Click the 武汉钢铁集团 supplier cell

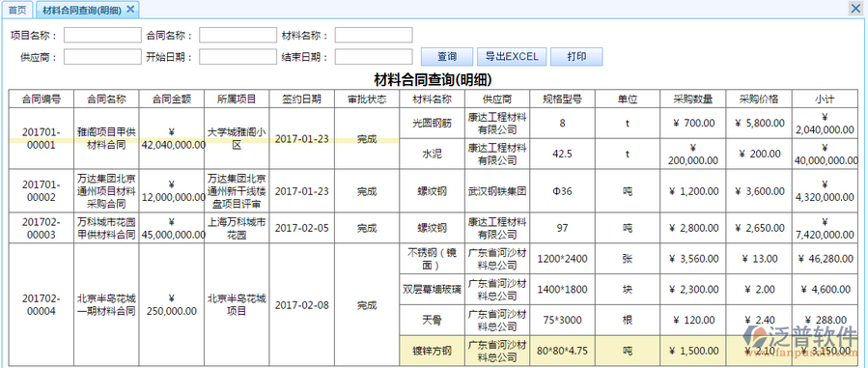(x=497, y=191)
